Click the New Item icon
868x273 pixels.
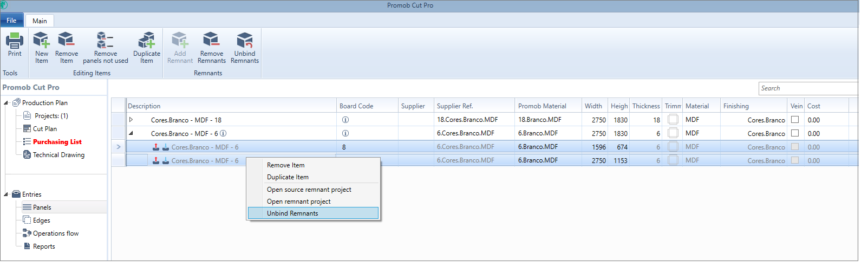[42, 41]
